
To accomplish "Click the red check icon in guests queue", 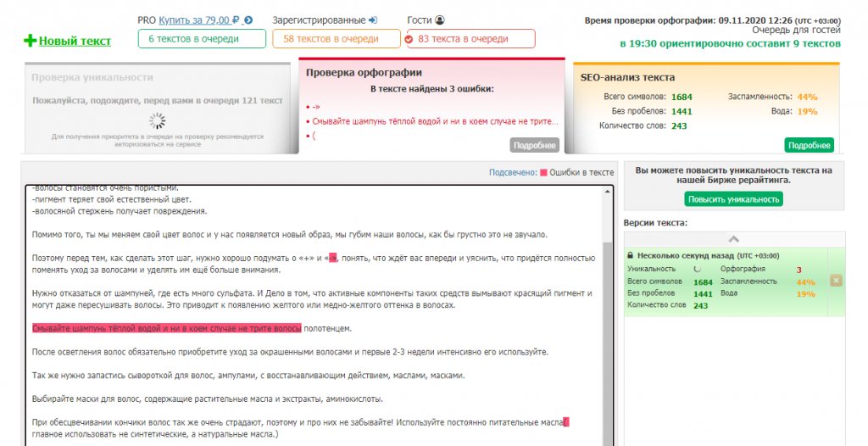I will click(409, 39).
